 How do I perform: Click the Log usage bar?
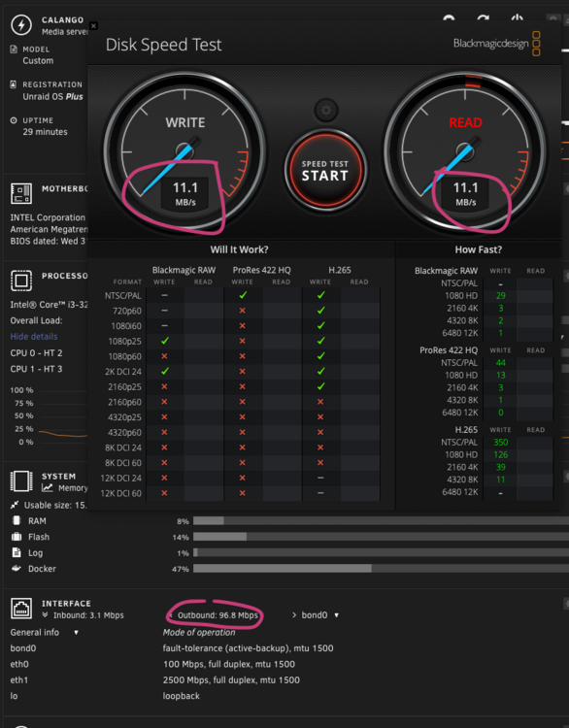(x=381, y=552)
